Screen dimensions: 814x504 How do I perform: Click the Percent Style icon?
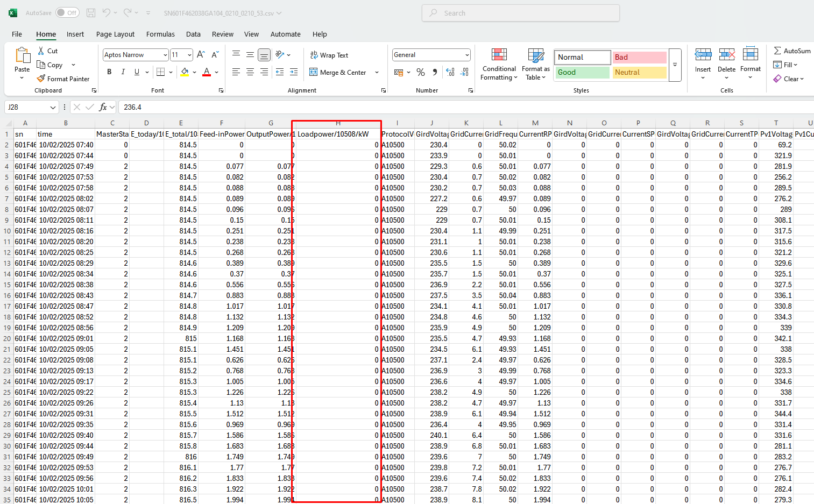point(421,72)
